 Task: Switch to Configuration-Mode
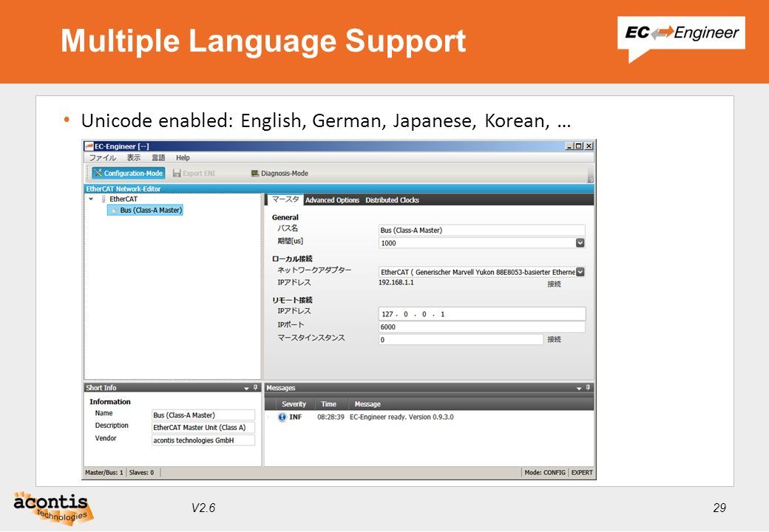tap(129, 173)
